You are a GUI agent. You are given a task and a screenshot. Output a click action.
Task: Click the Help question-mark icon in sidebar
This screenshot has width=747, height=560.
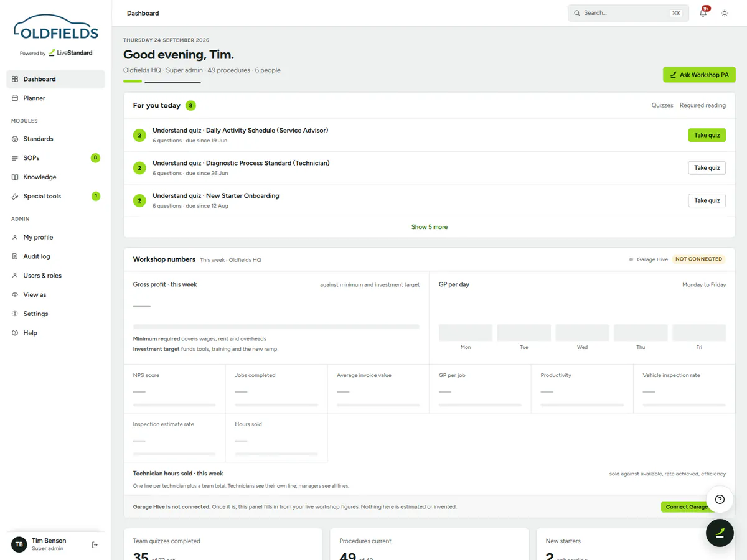(15, 333)
